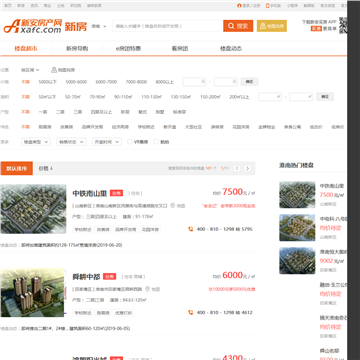The image size is (360, 360).
Task: Click the 地图找房 icon in location row
Action: point(63,70)
